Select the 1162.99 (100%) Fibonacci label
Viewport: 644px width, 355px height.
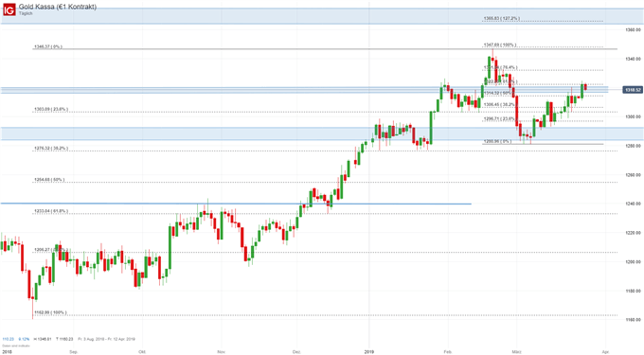[x=50, y=312]
